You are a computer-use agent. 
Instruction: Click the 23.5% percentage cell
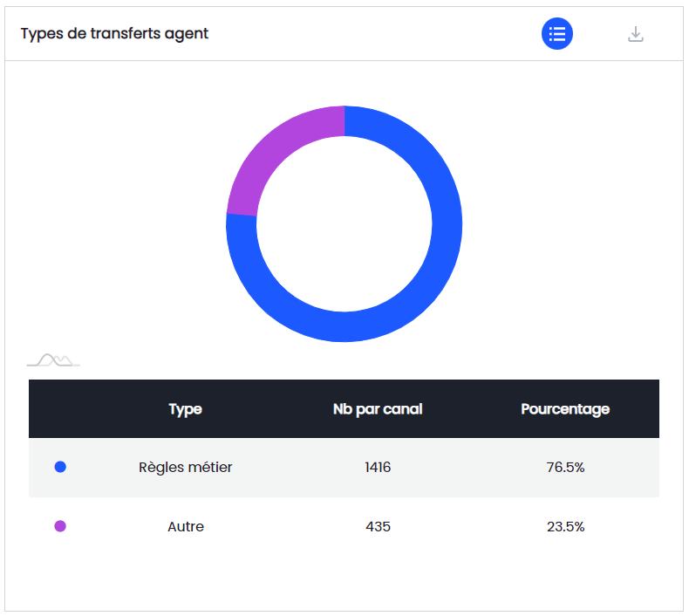[x=565, y=526]
